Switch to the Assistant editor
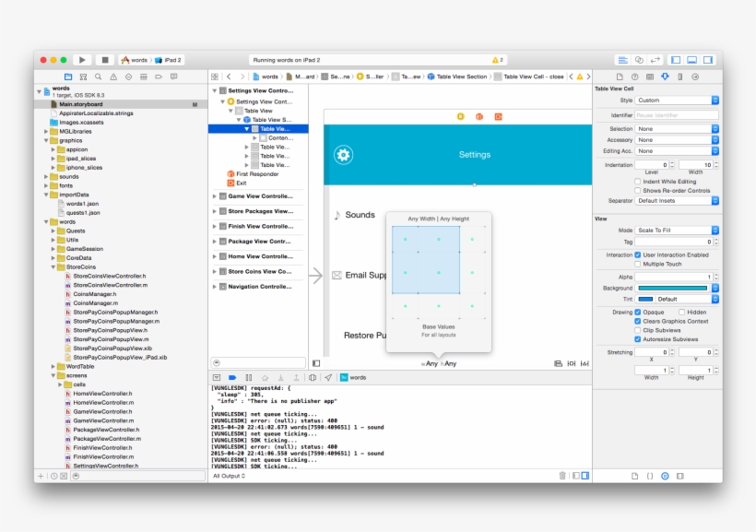The width and height of the screenshot is (756, 532). click(639, 60)
